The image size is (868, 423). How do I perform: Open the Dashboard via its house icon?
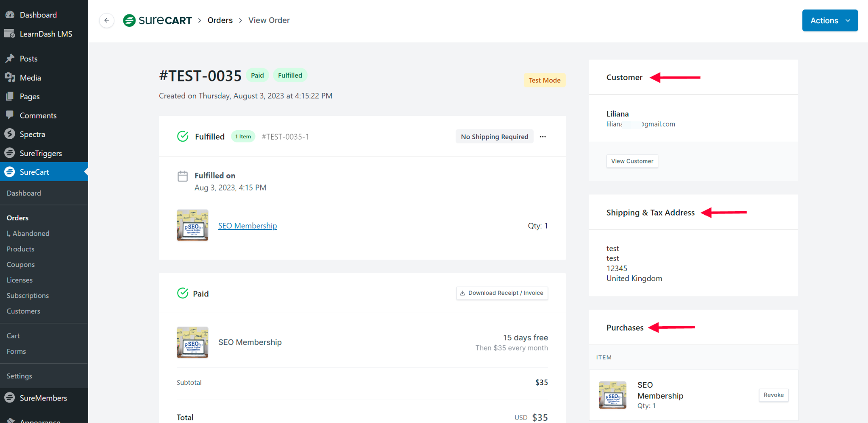(x=10, y=14)
